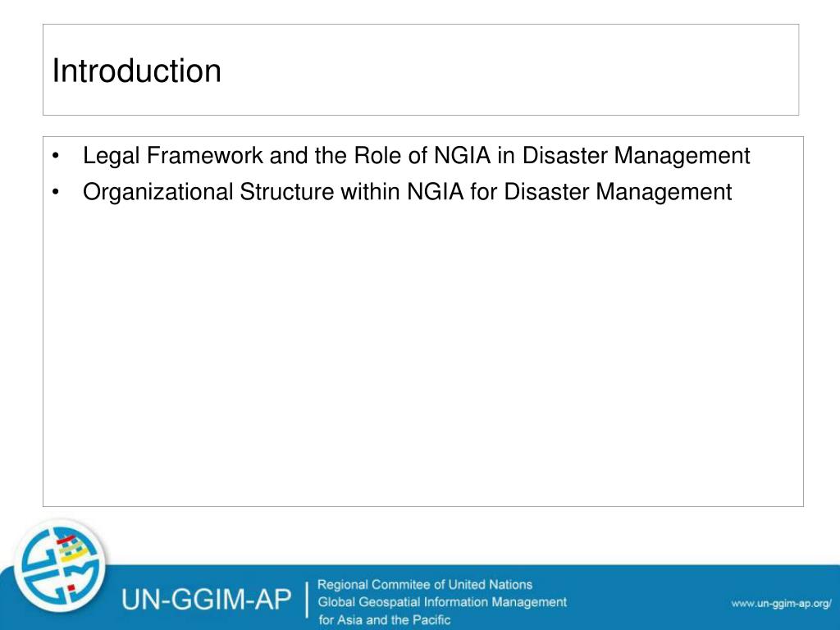Click the vertical divider beside UN-GGIM-AP
Image resolution: width=840 pixels, height=630 pixels.
[x=307, y=600]
